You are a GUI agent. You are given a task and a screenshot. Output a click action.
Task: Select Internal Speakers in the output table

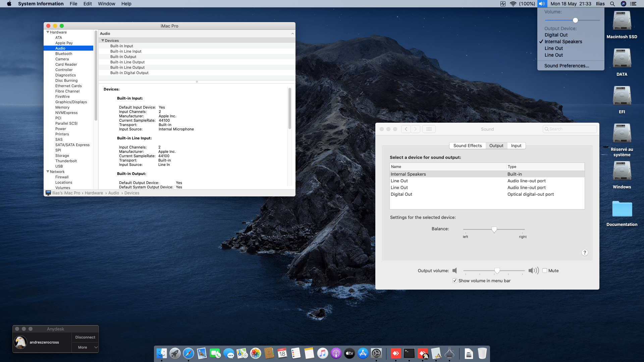(487, 174)
